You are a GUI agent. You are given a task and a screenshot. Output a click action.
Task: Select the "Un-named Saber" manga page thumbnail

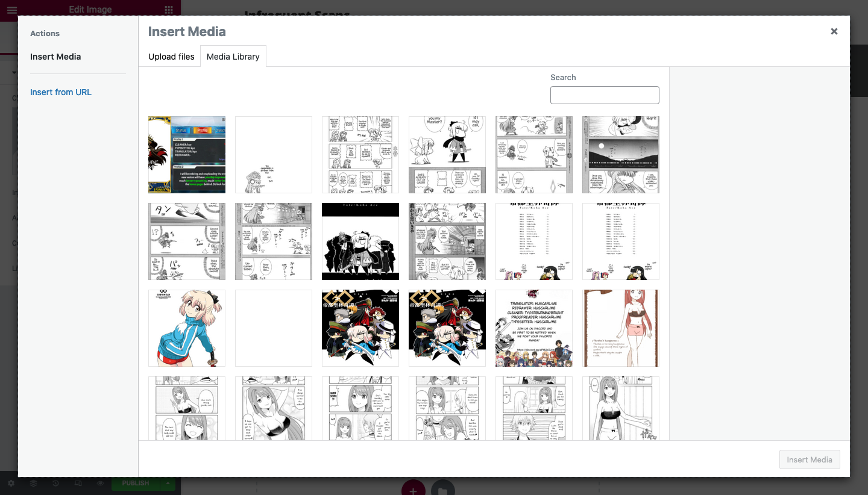coord(274,241)
